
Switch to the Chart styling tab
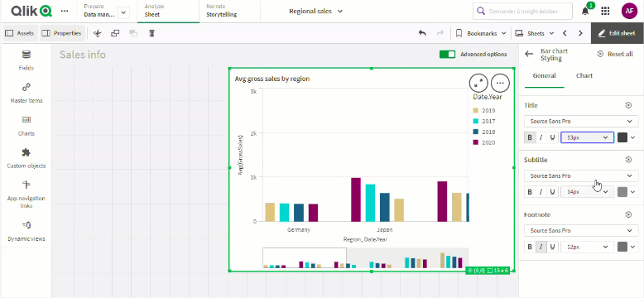(584, 76)
